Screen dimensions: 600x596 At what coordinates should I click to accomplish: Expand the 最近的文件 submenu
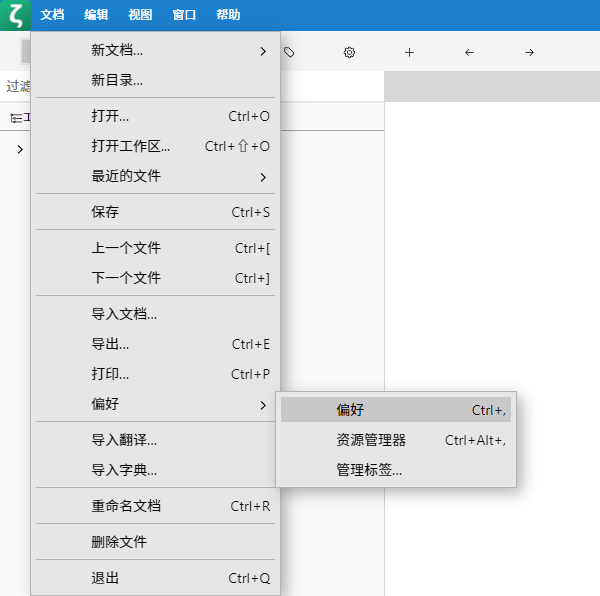coord(155,176)
